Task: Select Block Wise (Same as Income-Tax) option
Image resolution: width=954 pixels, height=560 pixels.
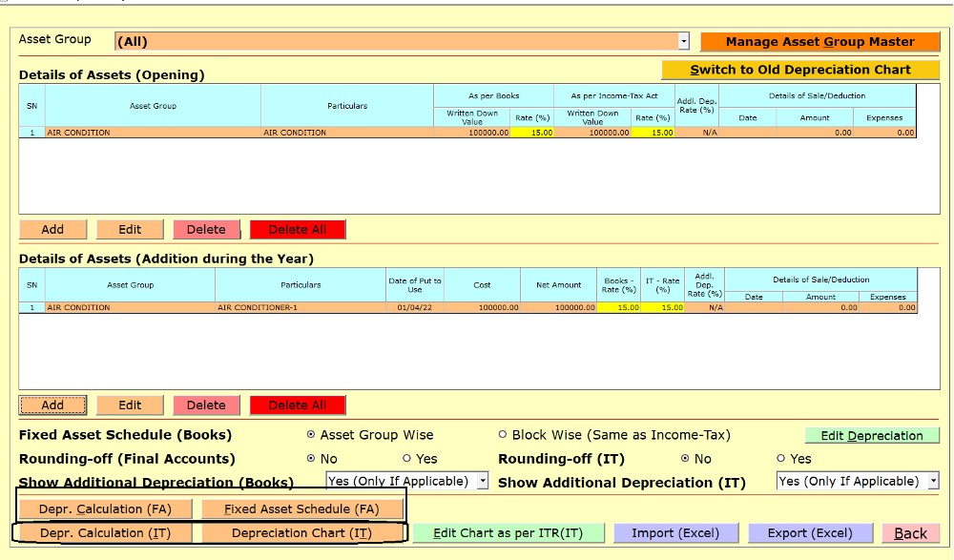Action: (503, 435)
